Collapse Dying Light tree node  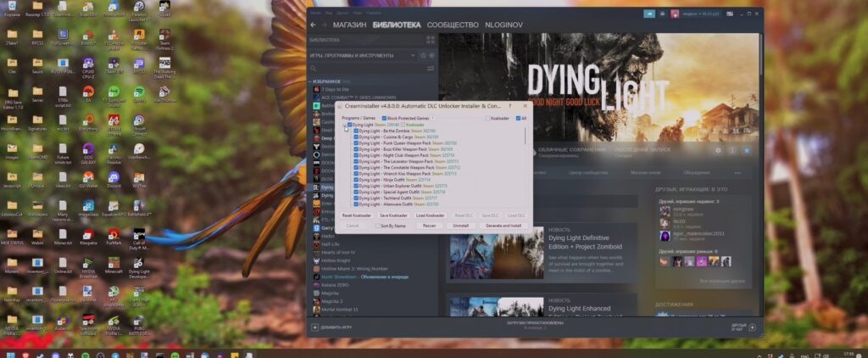[344, 125]
